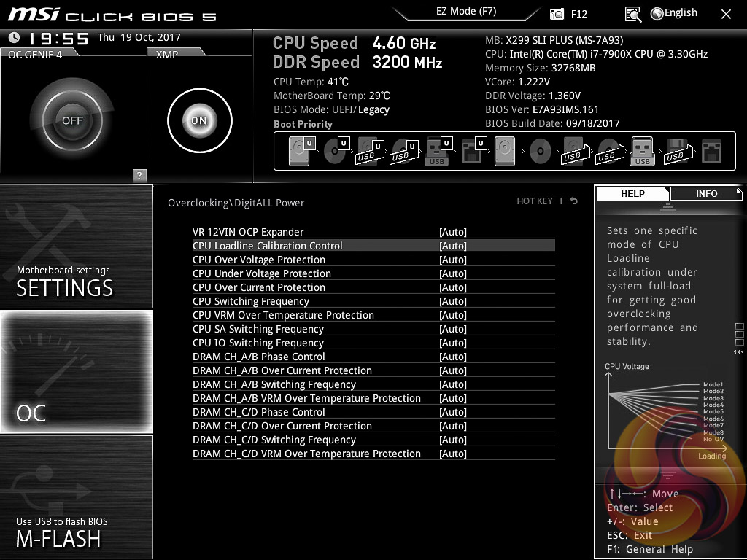
Task: Select DRAM CH_C/D Over Current Protection row
Action: coord(373,426)
